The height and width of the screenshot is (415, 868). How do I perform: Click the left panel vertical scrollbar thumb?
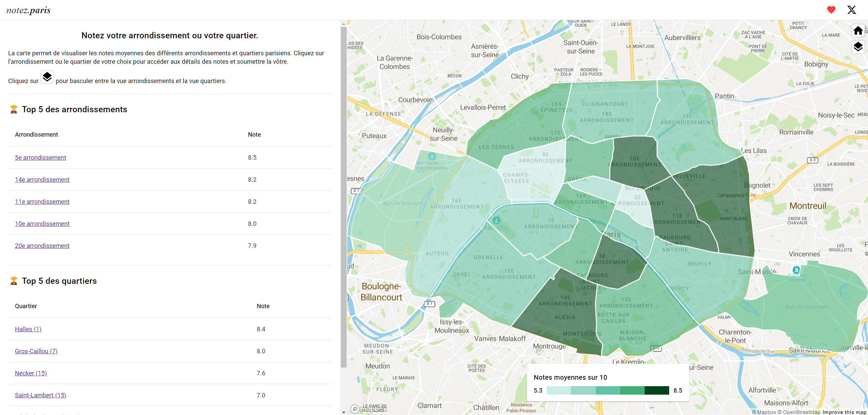(x=344, y=197)
